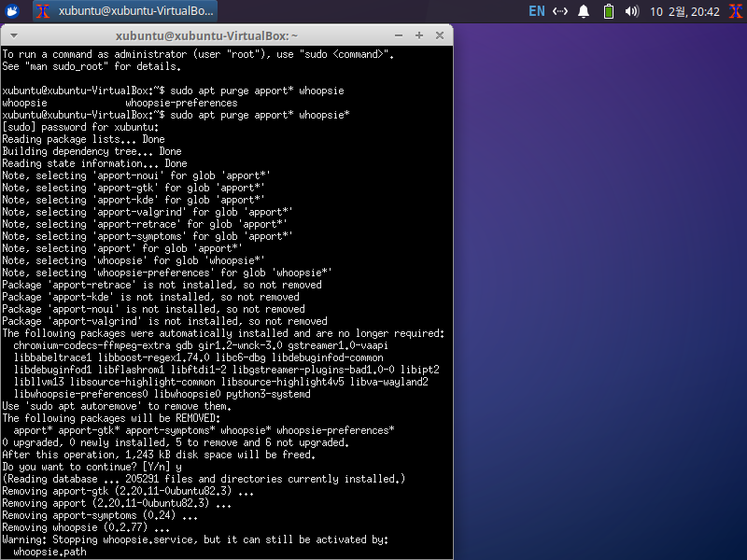
Task: Click "Package 'apport-kde' is not installed" line
Action: (x=151, y=297)
